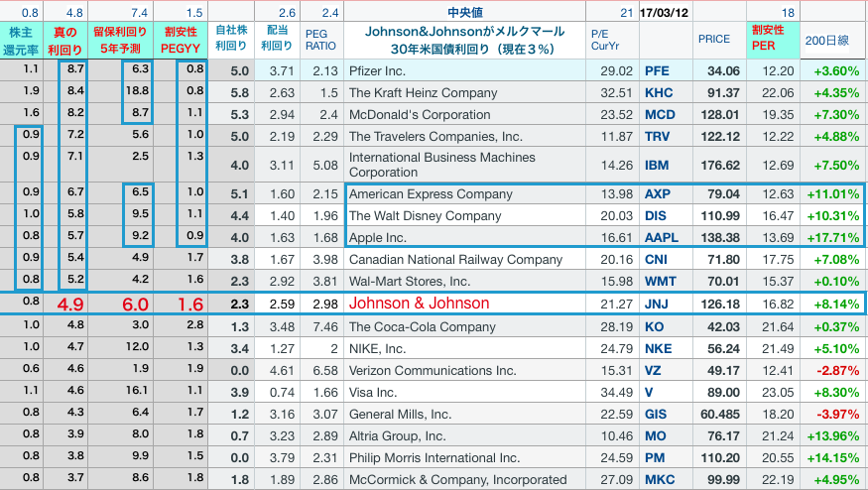The height and width of the screenshot is (490, 868).
Task: Select Altria's +13.96% 200-day value
Action: tap(833, 435)
